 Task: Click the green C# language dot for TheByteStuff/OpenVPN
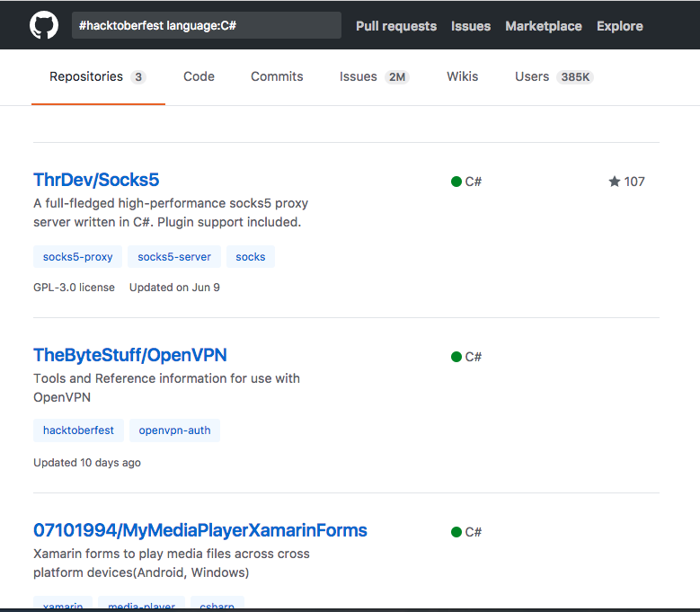456,357
